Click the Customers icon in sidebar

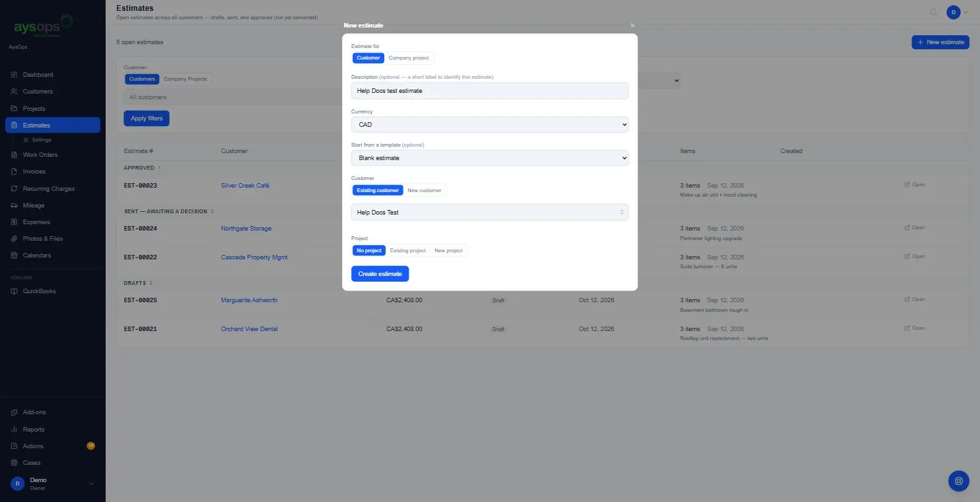(14, 92)
